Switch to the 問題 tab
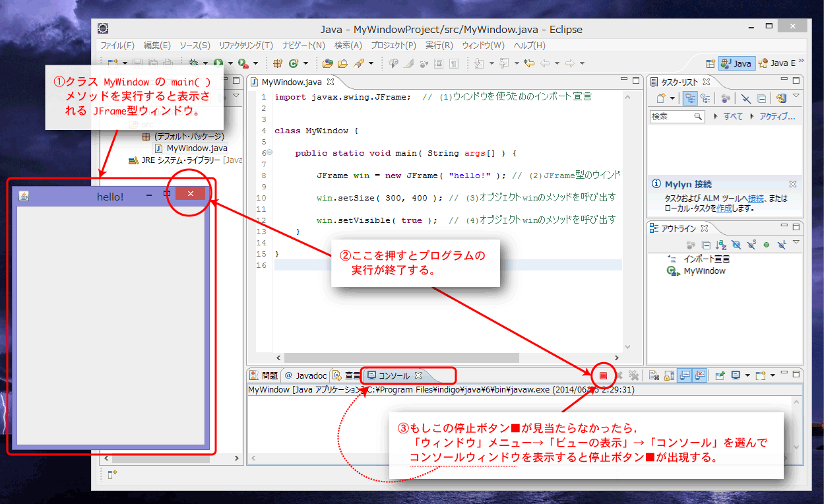Viewport: 824px width, 504px height. coord(264,375)
